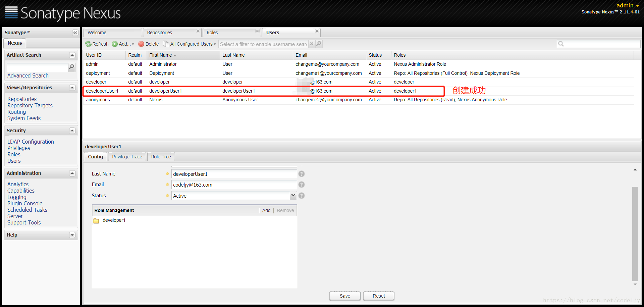Open help for Last Name field
The width and height of the screenshot is (644, 307).
coord(302,174)
